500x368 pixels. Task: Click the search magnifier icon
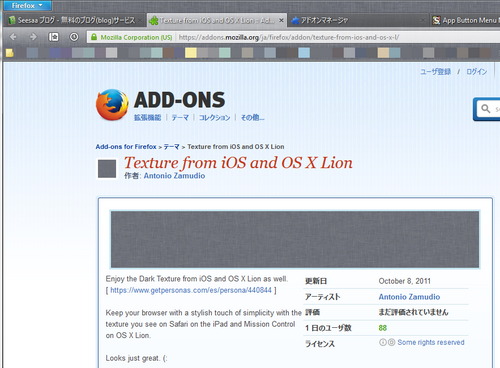(x=486, y=109)
